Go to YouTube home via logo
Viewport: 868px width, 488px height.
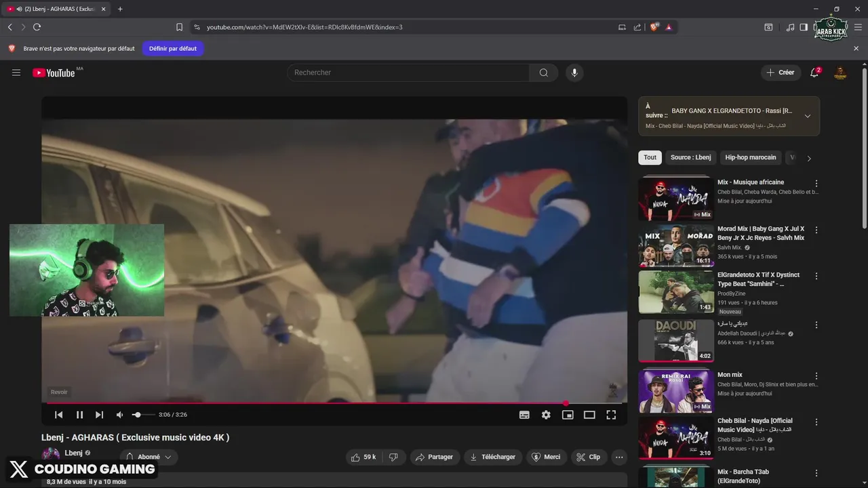click(x=54, y=73)
